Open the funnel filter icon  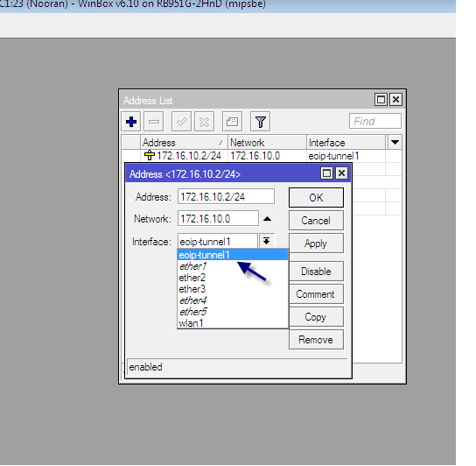click(x=260, y=122)
